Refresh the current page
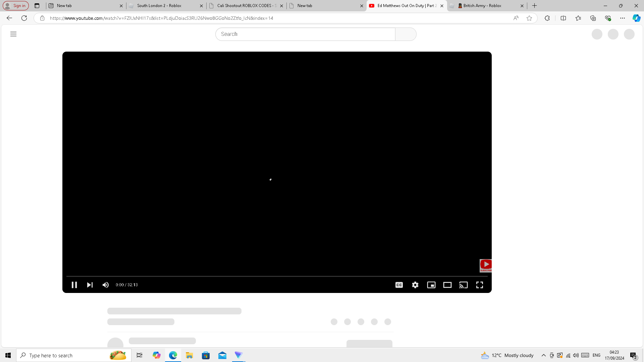 tap(24, 18)
